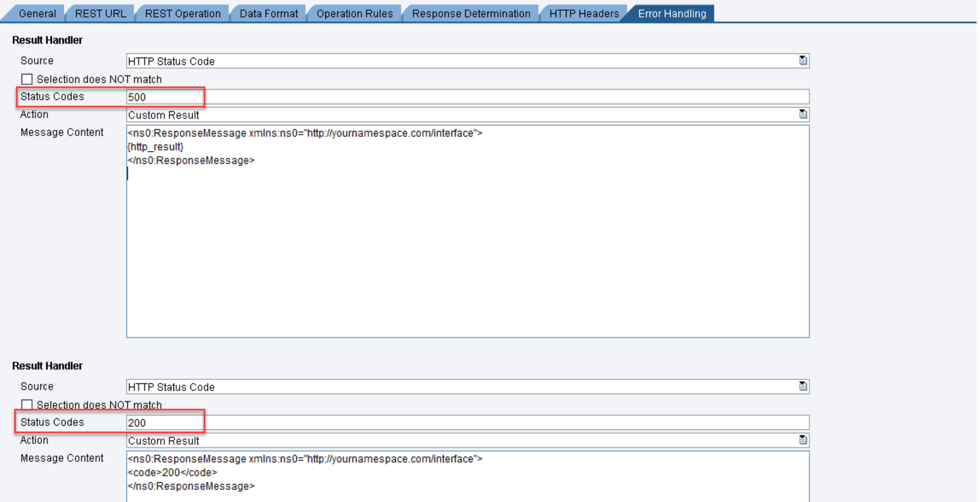Open Action dropdown icon for status 200 handler
Viewport: 980px width, 502px height.
coord(803,440)
